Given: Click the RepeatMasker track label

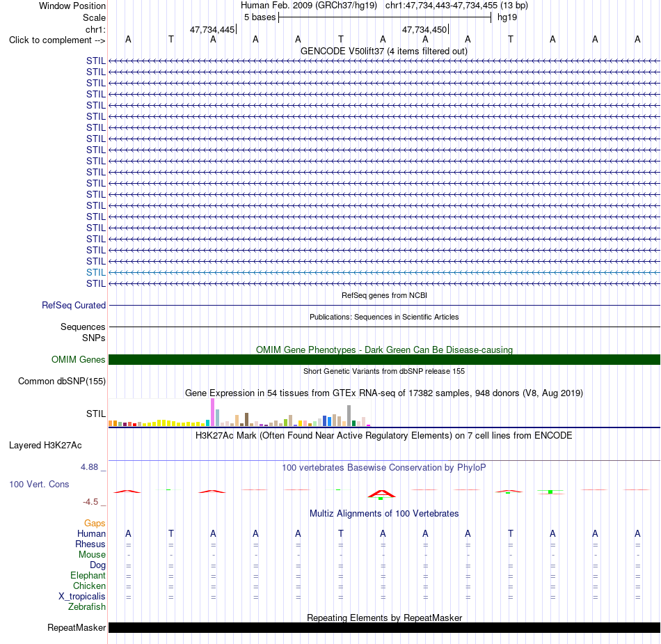Looking at the screenshot, I should [77, 627].
